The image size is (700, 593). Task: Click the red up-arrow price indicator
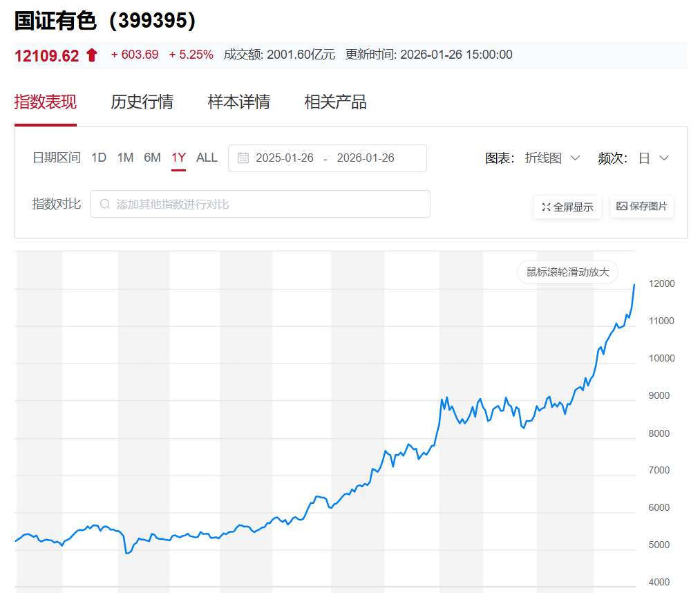(92, 56)
